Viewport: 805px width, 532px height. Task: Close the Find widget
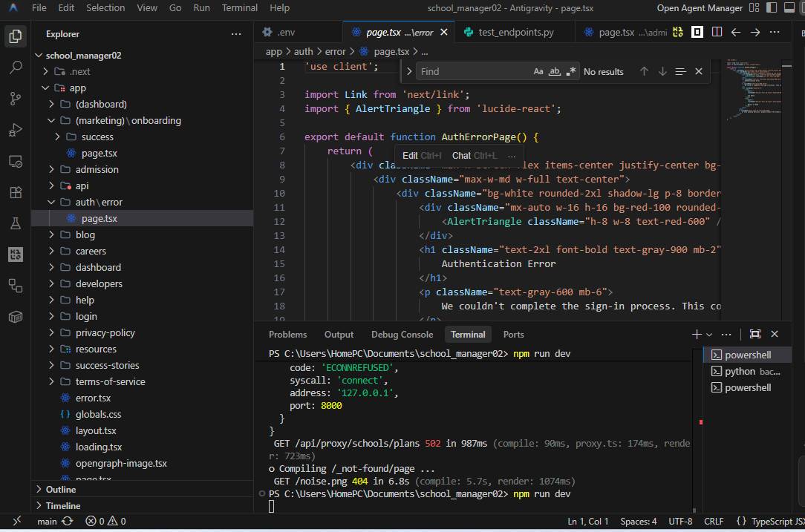click(699, 71)
